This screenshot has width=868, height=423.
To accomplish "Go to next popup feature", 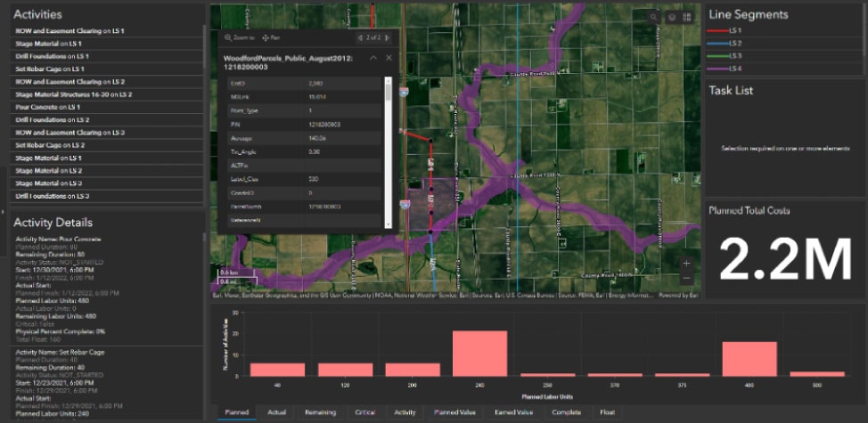I will coord(387,37).
